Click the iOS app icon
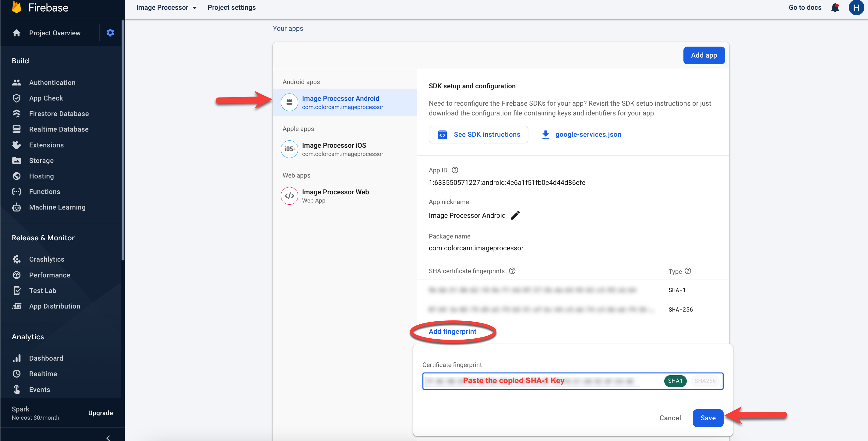This screenshot has width=868, height=441. [289, 149]
